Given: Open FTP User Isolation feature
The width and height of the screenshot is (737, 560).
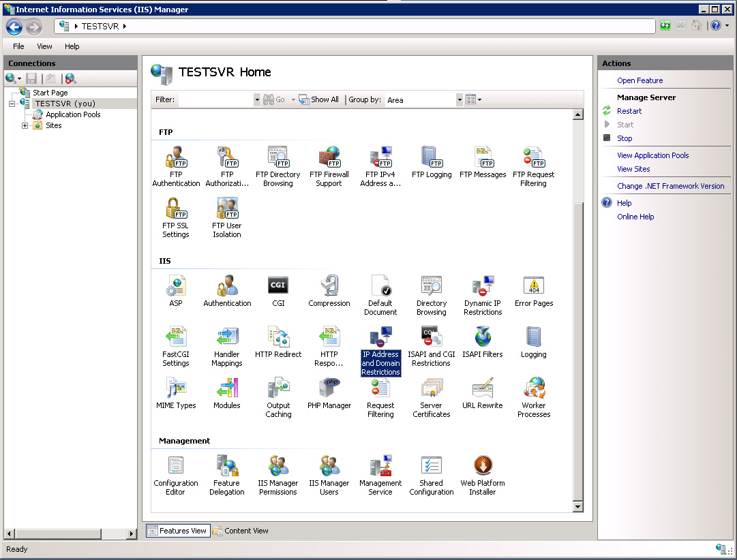Looking at the screenshot, I should [227, 217].
